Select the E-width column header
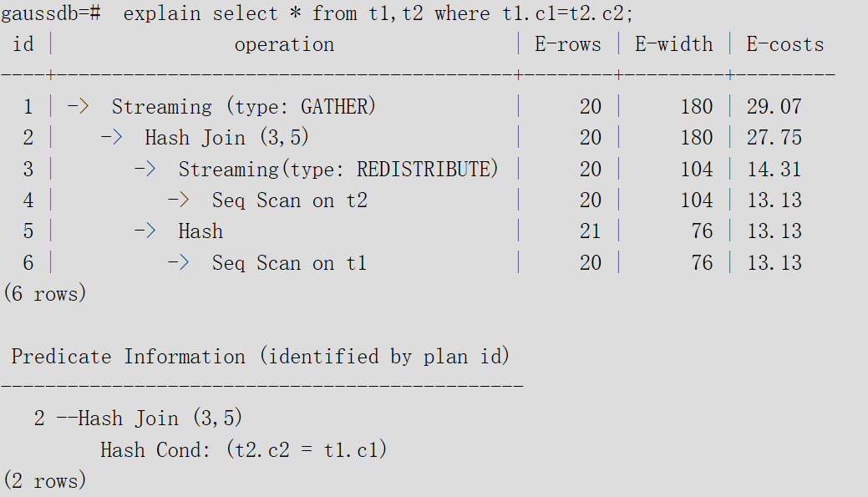 (674, 44)
